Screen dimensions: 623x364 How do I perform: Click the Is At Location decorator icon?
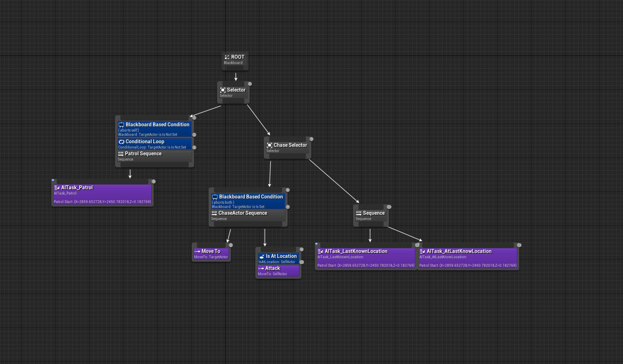(261, 256)
